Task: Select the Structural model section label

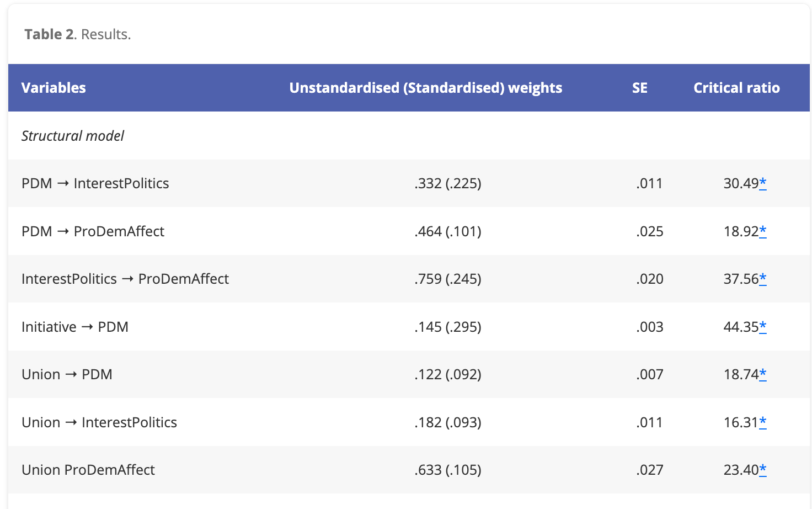Action: [73, 136]
